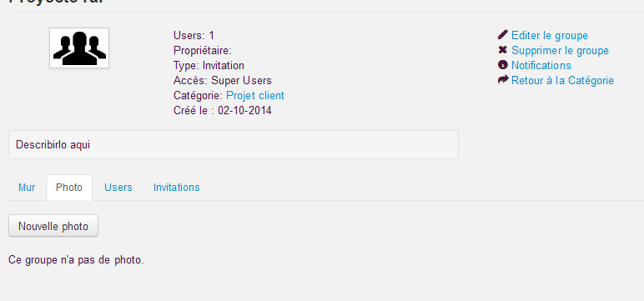
Task: Switch to the Mur tab
Action: click(x=27, y=188)
